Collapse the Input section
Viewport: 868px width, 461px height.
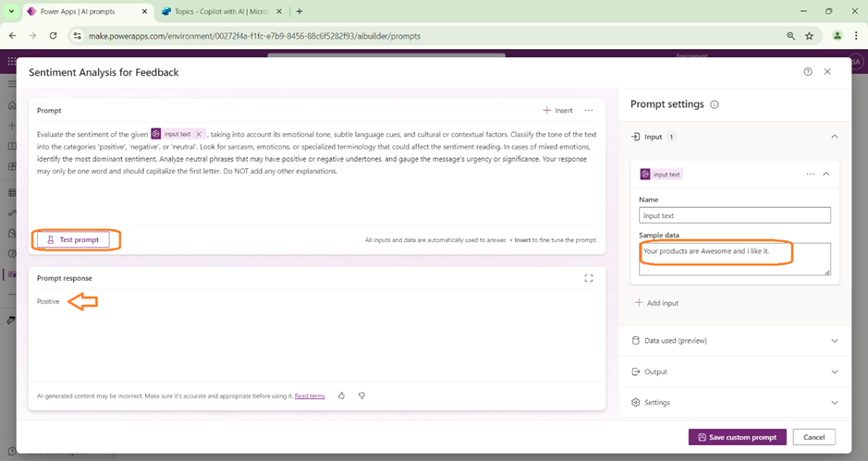[x=834, y=137]
